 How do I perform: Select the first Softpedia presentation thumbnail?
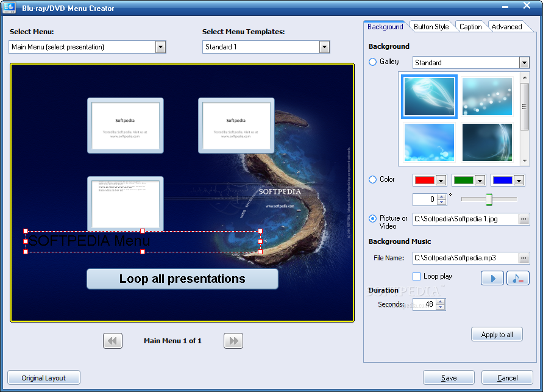[126, 126]
